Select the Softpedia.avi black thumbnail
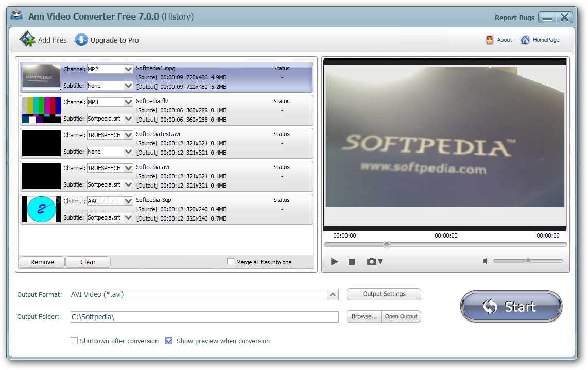Screen dimensions: 588x370 pyautogui.click(x=41, y=176)
